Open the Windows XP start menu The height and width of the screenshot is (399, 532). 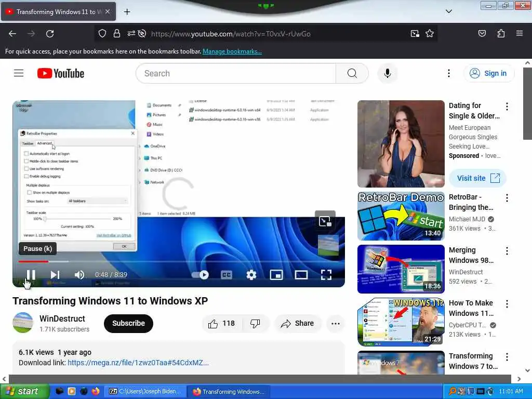pyautogui.click(x=25, y=391)
